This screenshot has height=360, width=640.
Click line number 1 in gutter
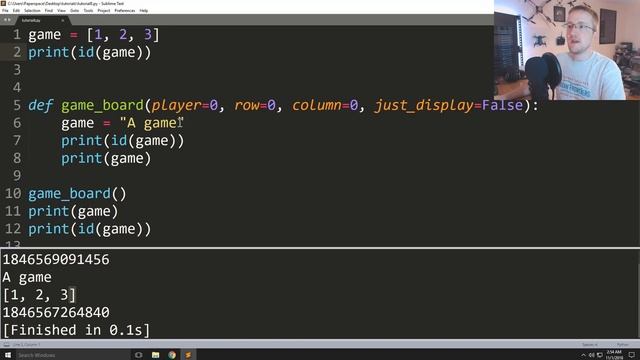click(x=17, y=35)
